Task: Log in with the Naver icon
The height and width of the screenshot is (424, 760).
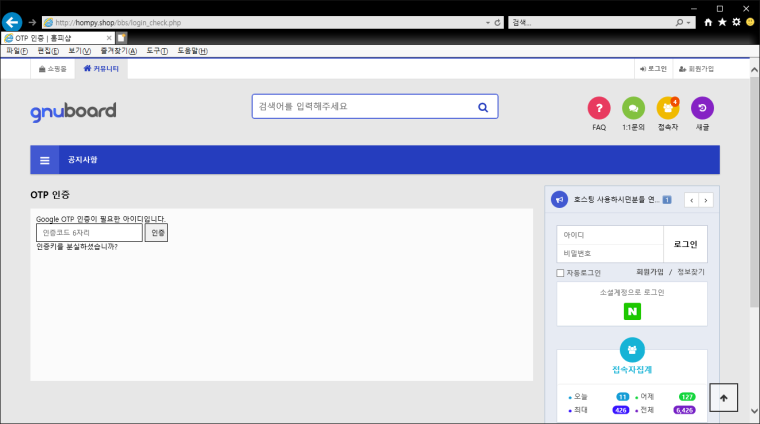Action: click(x=632, y=311)
